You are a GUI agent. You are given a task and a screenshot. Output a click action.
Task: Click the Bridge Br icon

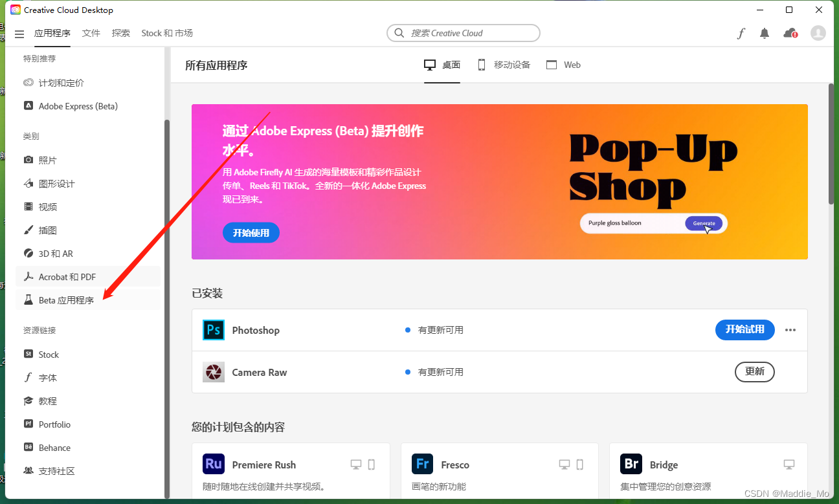pyautogui.click(x=631, y=464)
